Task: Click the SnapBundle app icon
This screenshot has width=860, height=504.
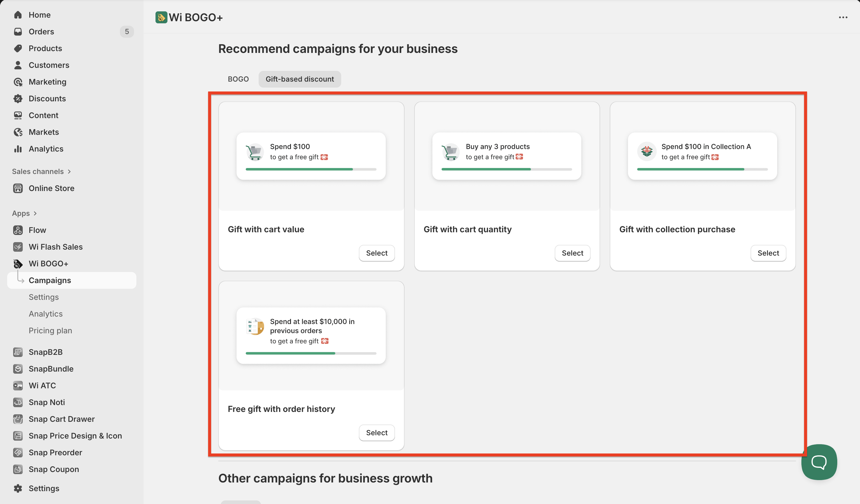Action: (18, 369)
